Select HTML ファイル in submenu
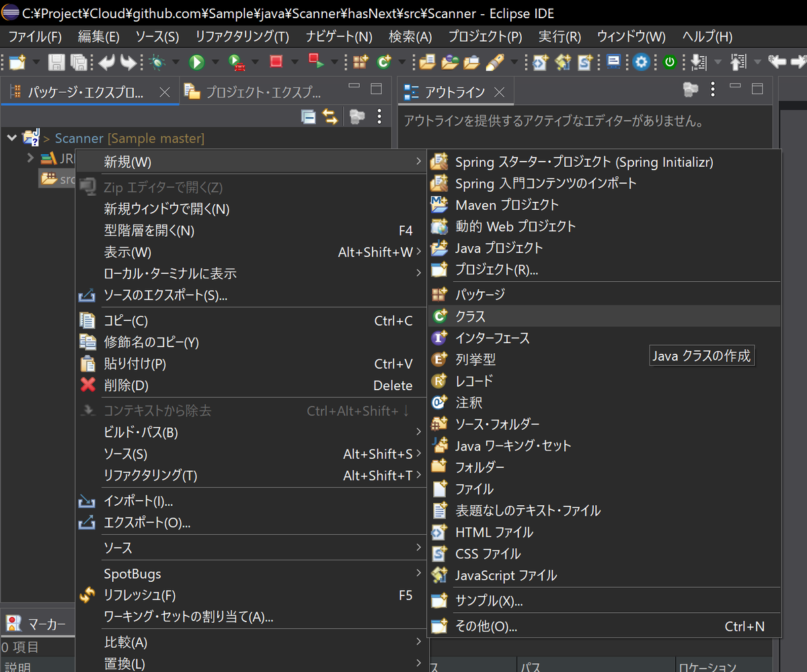807x672 pixels. pyautogui.click(x=604, y=532)
